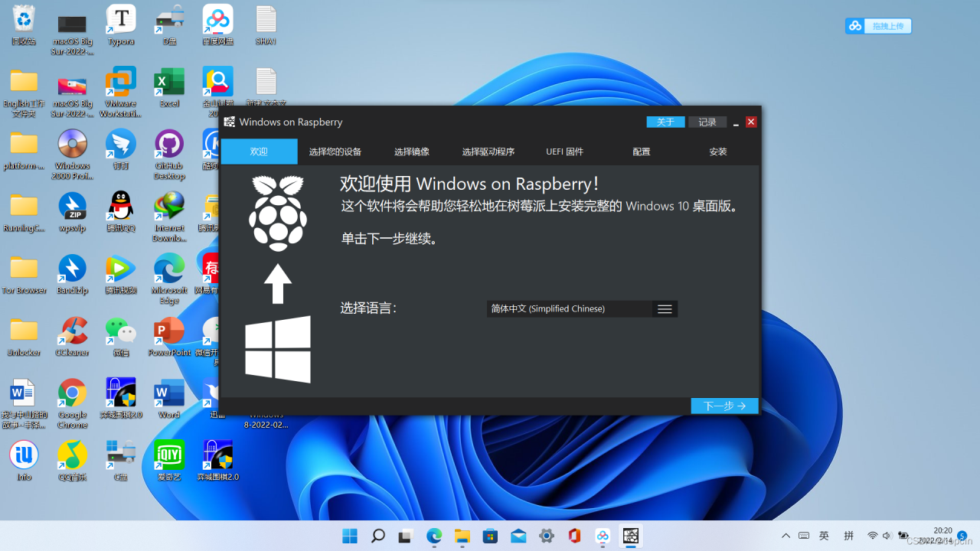Select the 选择驱动程序 tab
Image resolution: width=980 pixels, height=551 pixels.
pos(488,152)
